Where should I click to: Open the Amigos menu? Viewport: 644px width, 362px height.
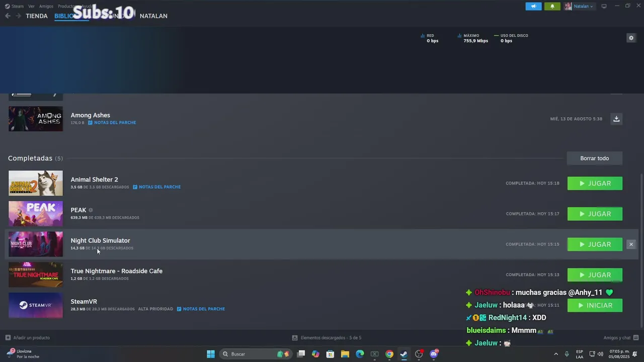click(46, 6)
